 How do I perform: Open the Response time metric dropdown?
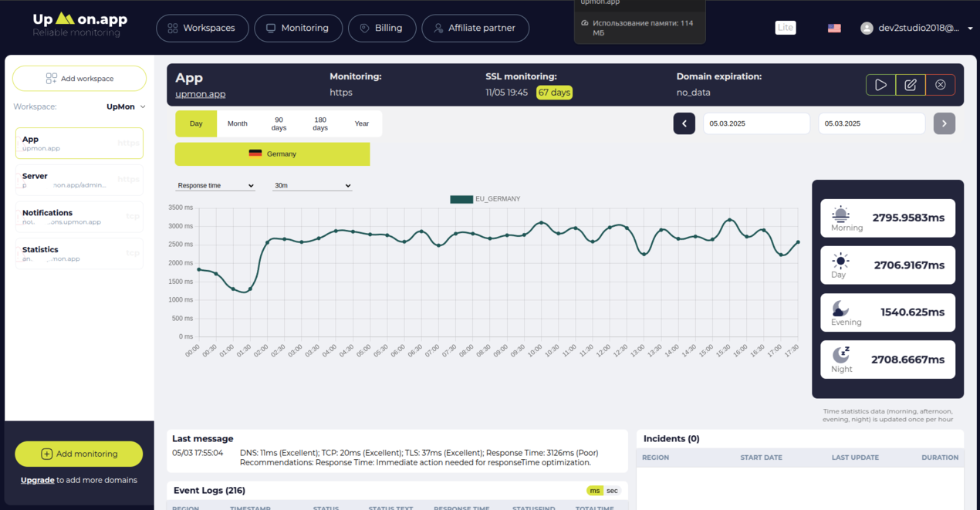pyautogui.click(x=215, y=185)
